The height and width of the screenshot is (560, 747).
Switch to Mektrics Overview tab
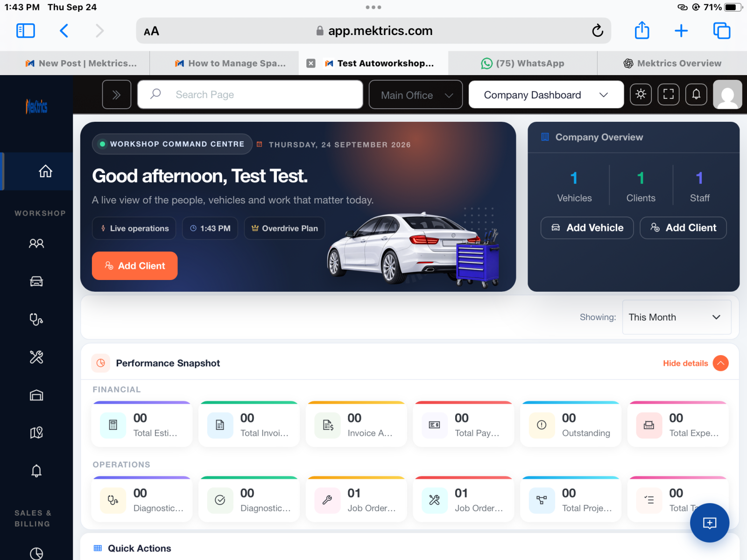point(672,63)
